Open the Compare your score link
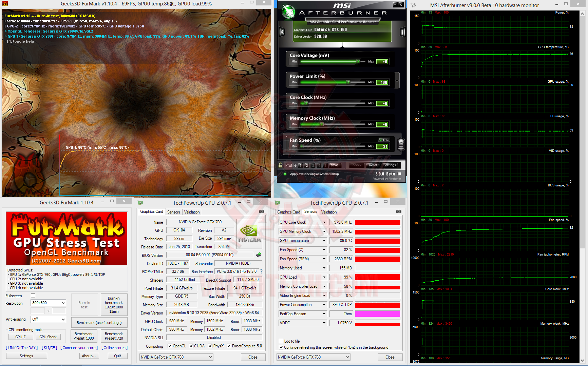 (x=79, y=348)
